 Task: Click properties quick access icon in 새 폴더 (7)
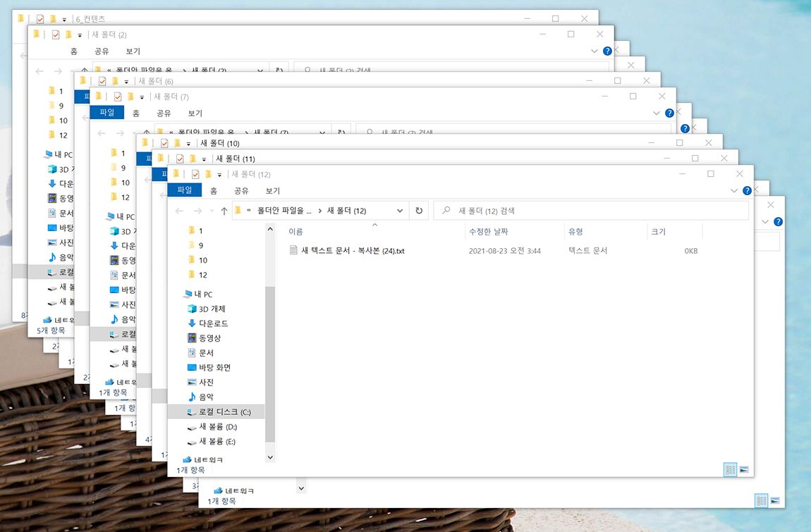[117, 97]
